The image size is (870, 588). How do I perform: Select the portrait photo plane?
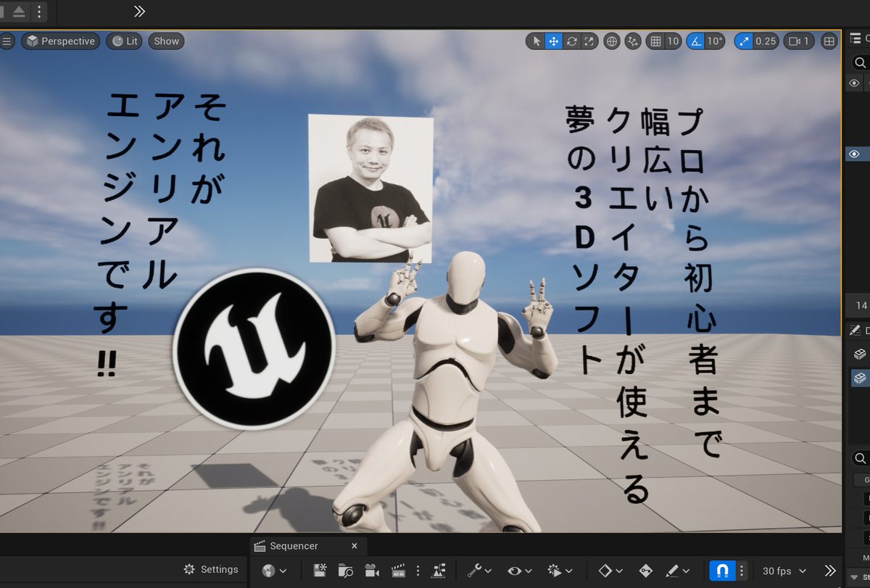click(x=370, y=187)
